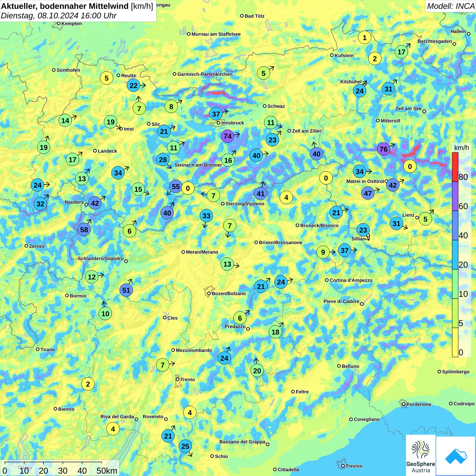476x476 pixels.
Task: Select the 9 km/h station marker
Action: [x=323, y=252]
